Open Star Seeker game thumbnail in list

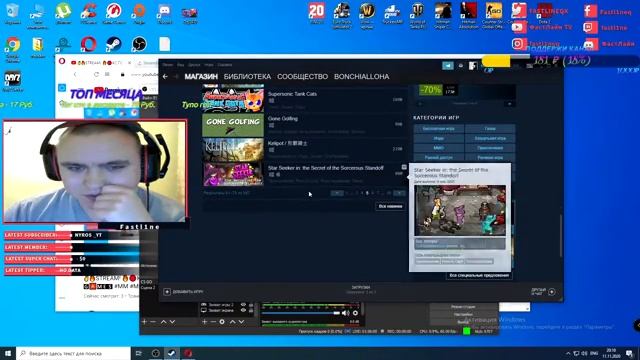pyautogui.click(x=233, y=174)
